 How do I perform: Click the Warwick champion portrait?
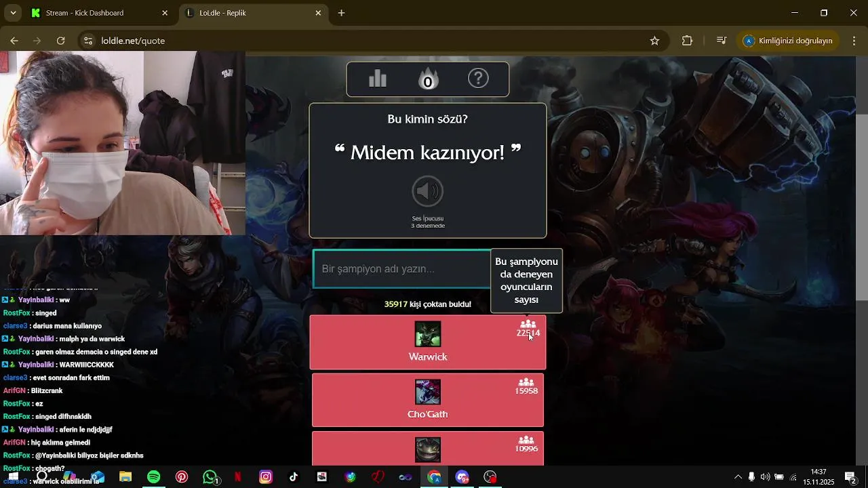pyautogui.click(x=428, y=334)
